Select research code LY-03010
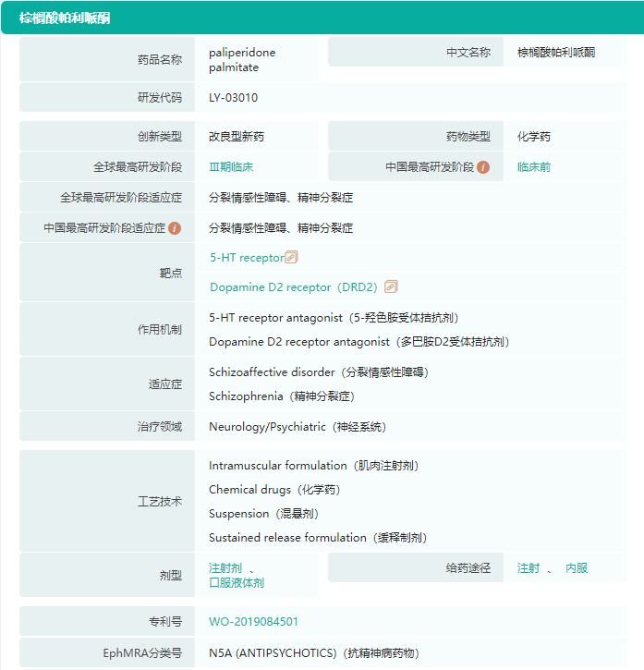This screenshot has width=644, height=670. coord(234,98)
